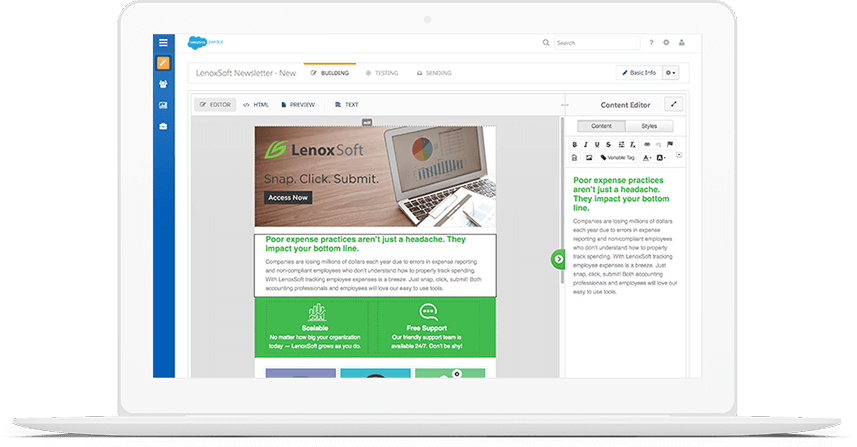Click green headline in Content Editor panel
The width and height of the screenshot is (857, 447).
[621, 194]
